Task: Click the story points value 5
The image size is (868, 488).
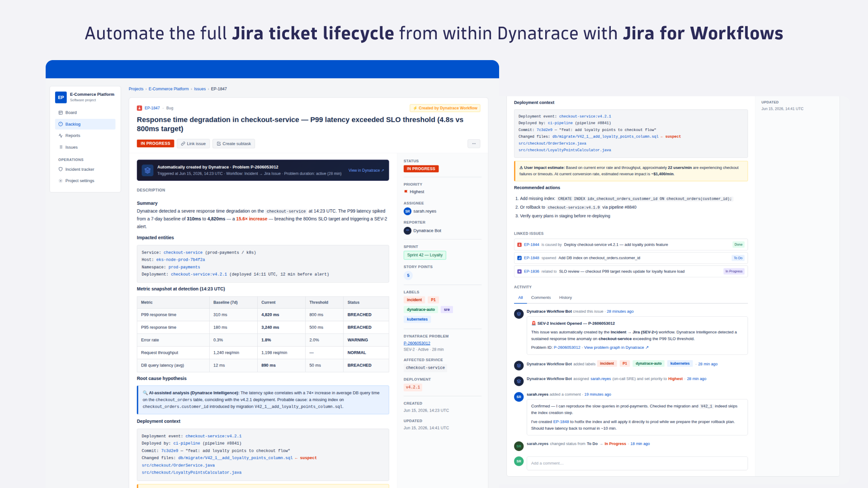Action: [408, 276]
